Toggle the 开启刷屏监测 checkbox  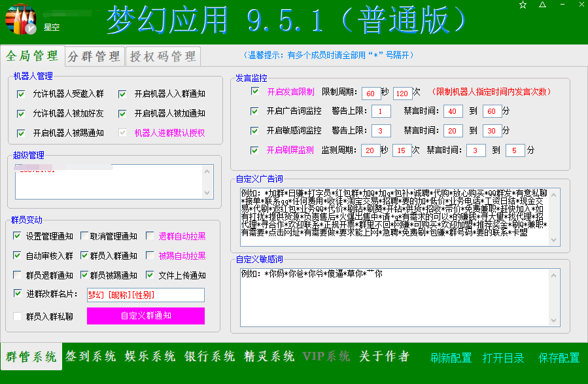click(255, 150)
